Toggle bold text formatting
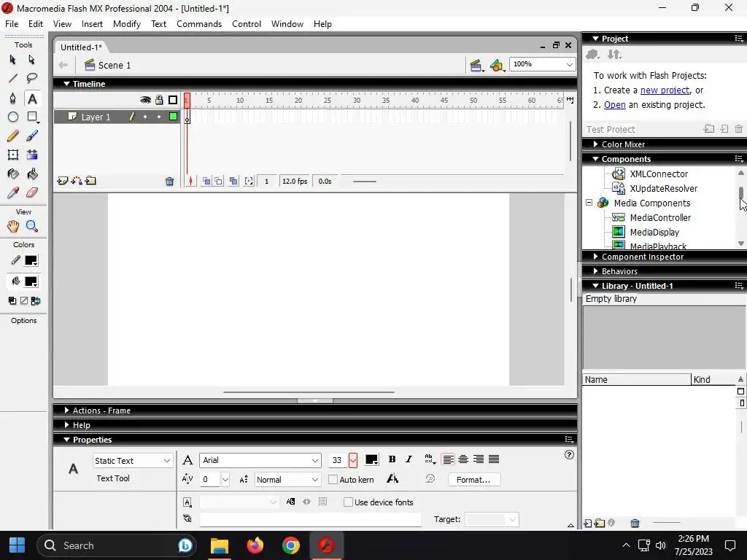This screenshot has width=747, height=560. [392, 459]
